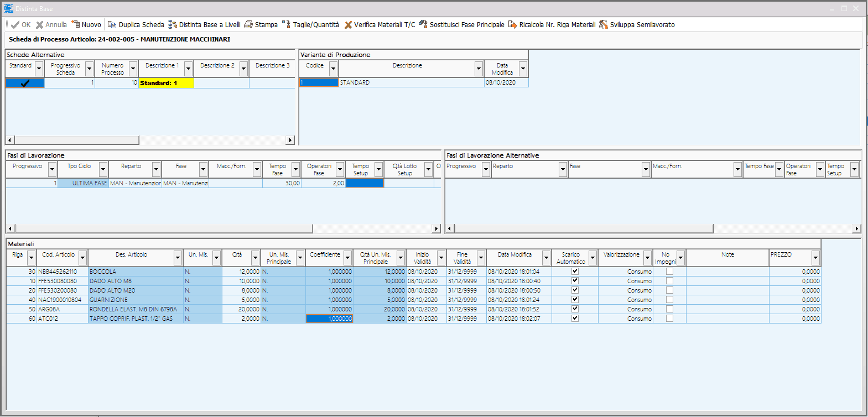
Task: Click the Nuovo new record icon
Action: pyautogui.click(x=76, y=24)
